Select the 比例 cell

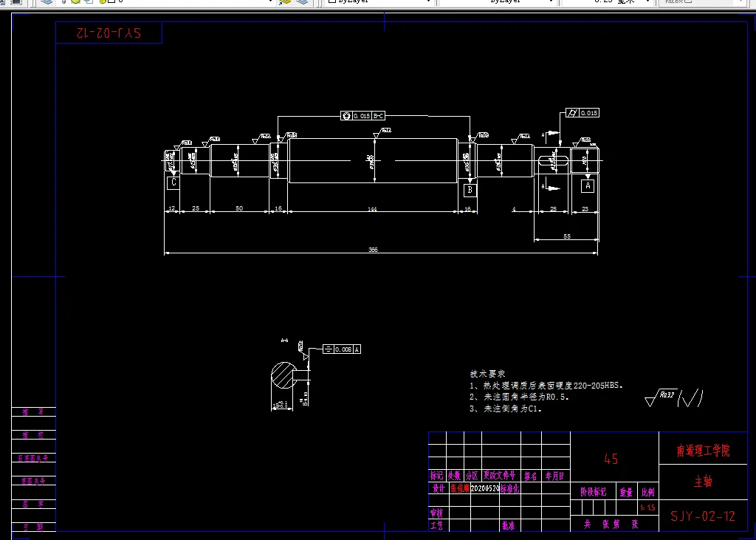[x=648, y=492]
